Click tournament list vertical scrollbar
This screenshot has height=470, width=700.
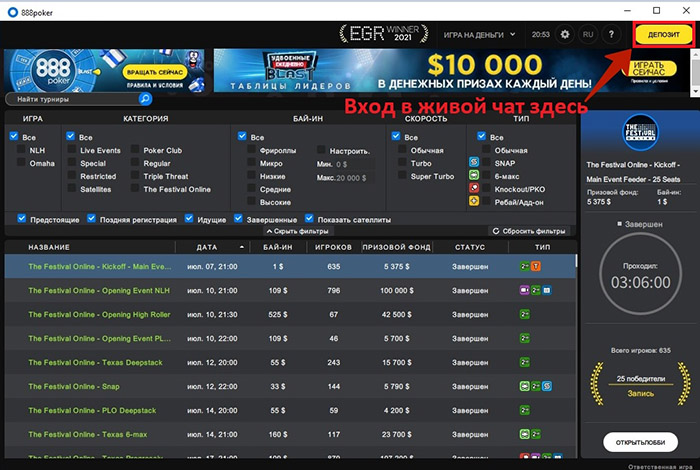click(x=576, y=261)
